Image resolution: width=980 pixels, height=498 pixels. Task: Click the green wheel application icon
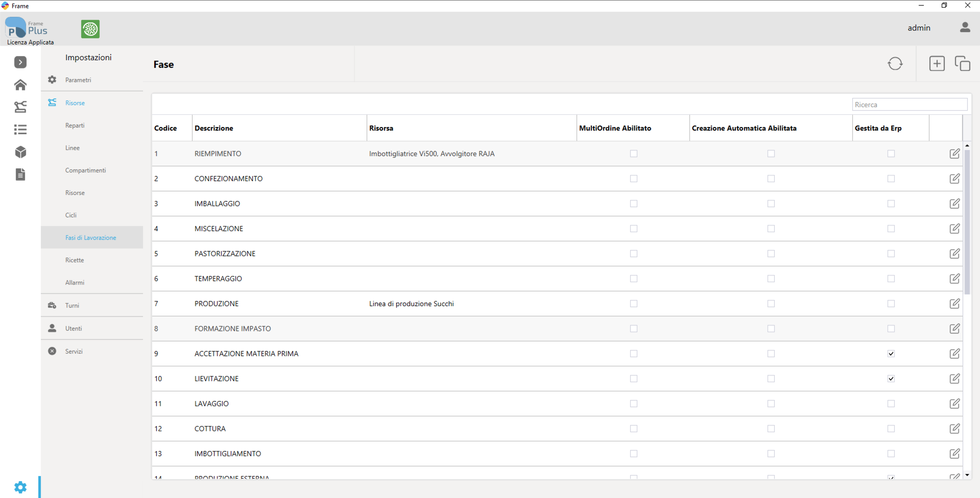[90, 29]
